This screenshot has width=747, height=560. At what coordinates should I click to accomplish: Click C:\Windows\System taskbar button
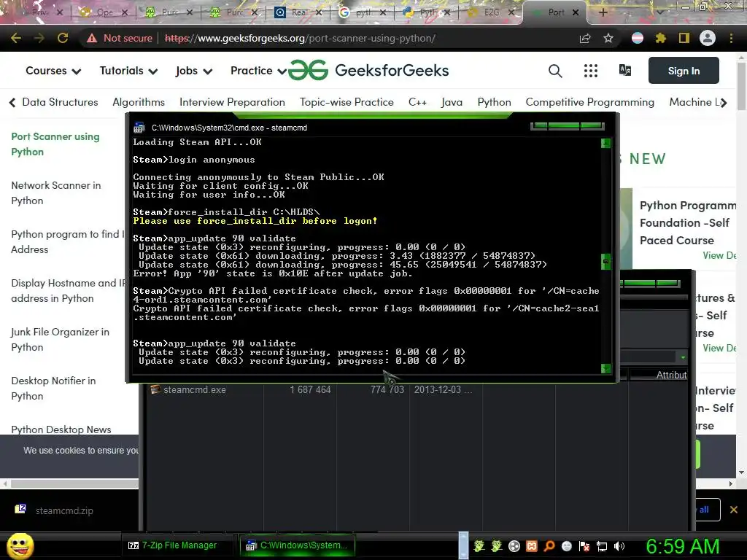point(298,545)
